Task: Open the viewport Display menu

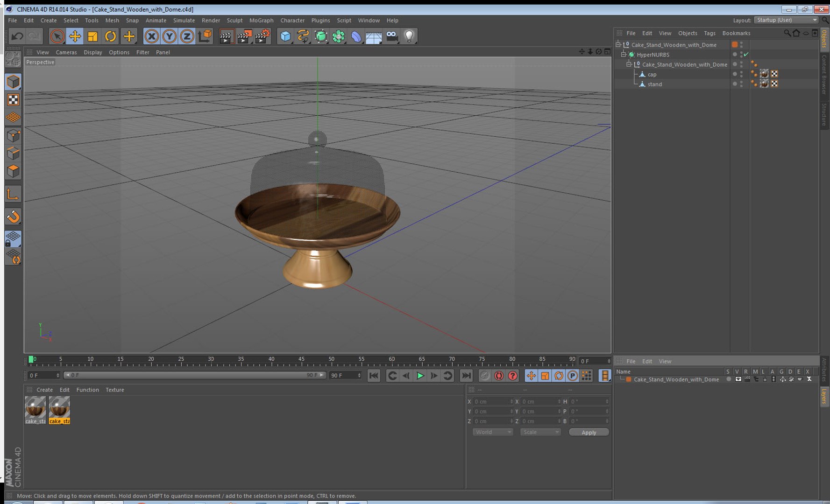Action: [x=92, y=52]
